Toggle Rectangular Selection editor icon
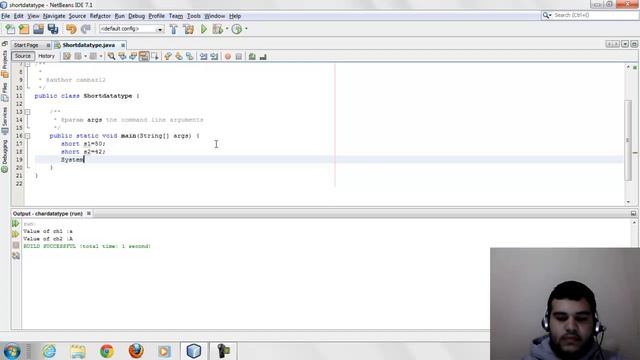Image resolution: width=640 pixels, height=360 pixels. 155,56
